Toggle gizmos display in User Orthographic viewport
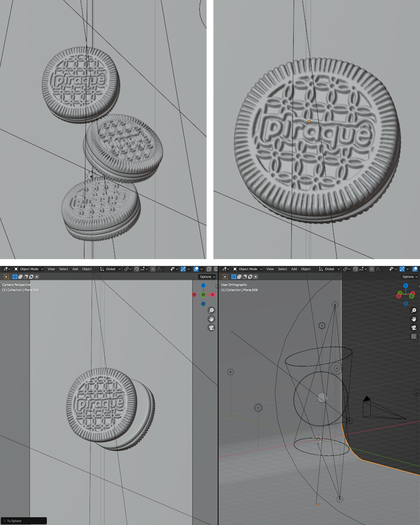This screenshot has height=525, width=420. pyautogui.click(x=402, y=269)
